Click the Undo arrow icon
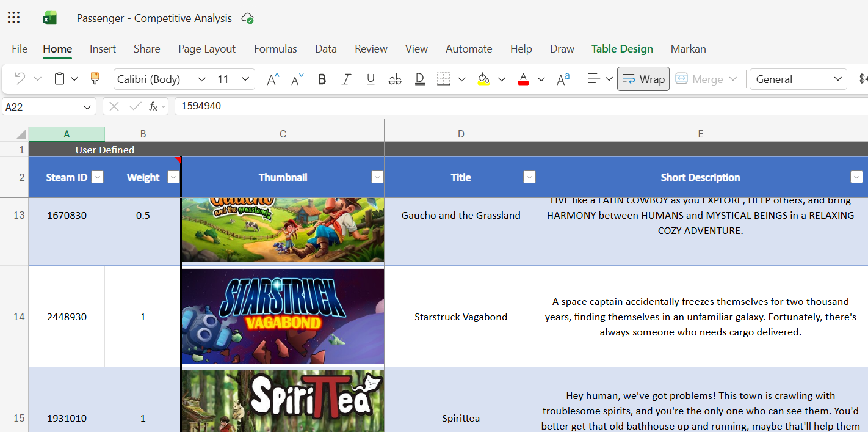 20,79
